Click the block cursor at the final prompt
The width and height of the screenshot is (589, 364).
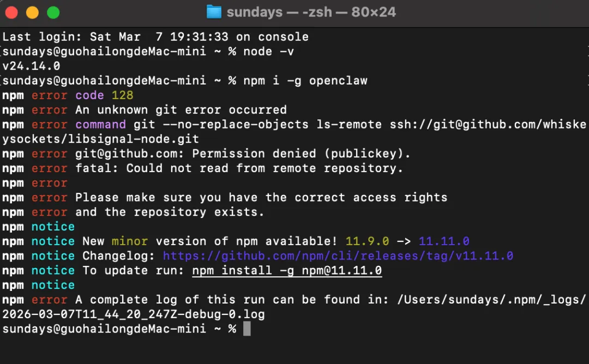click(247, 329)
